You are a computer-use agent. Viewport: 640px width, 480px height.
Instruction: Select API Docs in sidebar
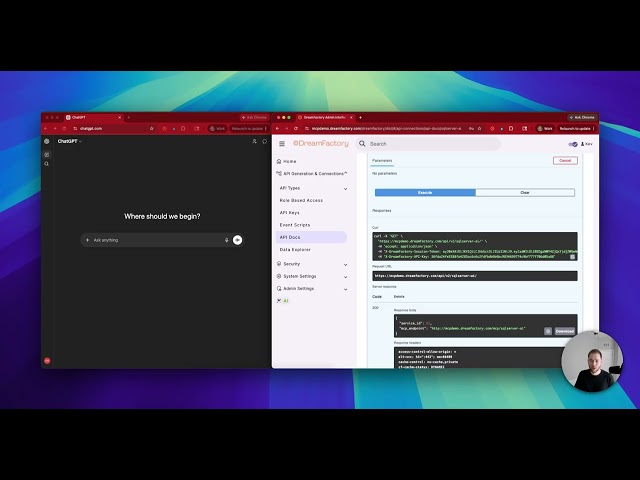pos(311,237)
